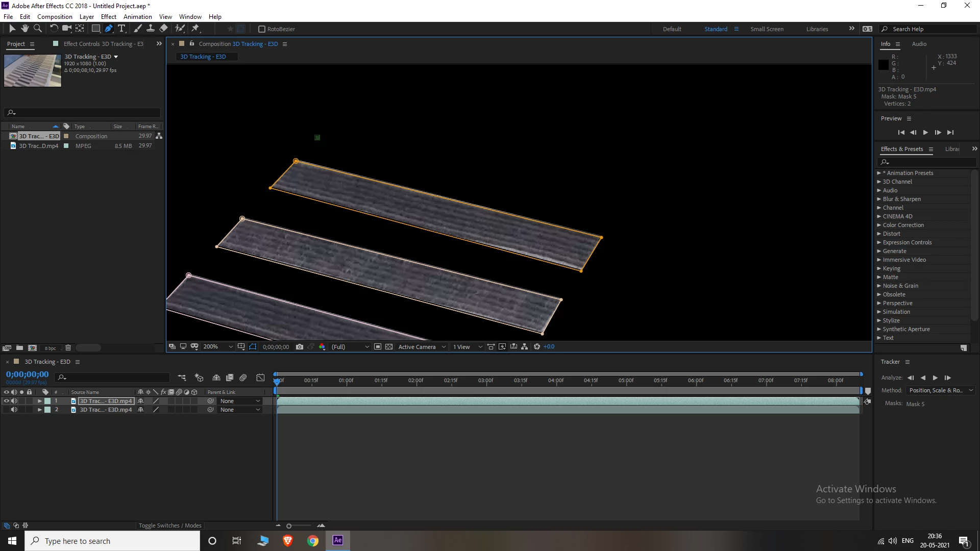Select the Puppet Pin tool
The image size is (980, 551).
[195, 29]
